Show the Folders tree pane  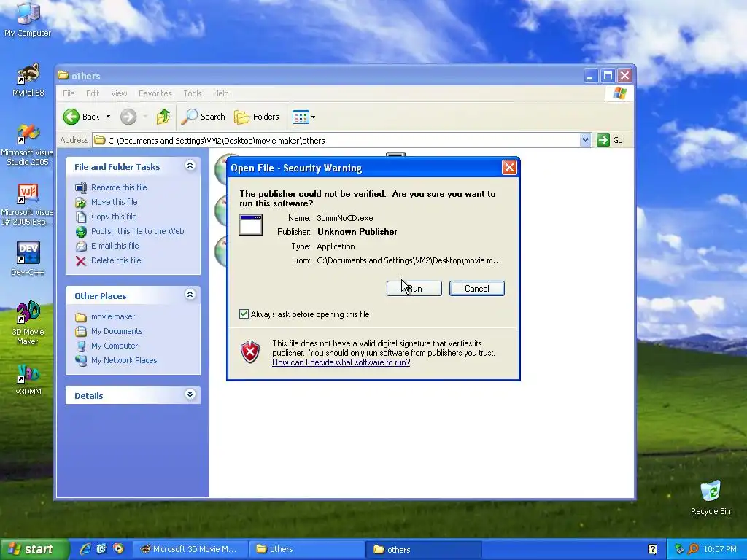257,117
